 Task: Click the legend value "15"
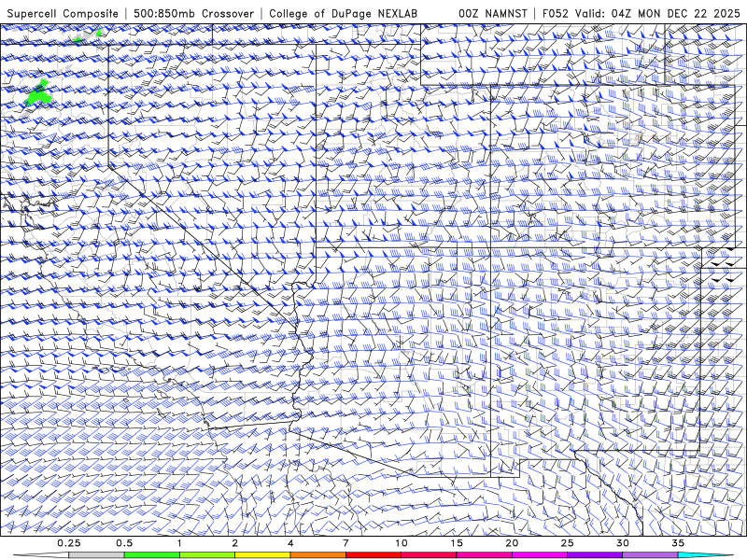click(457, 543)
